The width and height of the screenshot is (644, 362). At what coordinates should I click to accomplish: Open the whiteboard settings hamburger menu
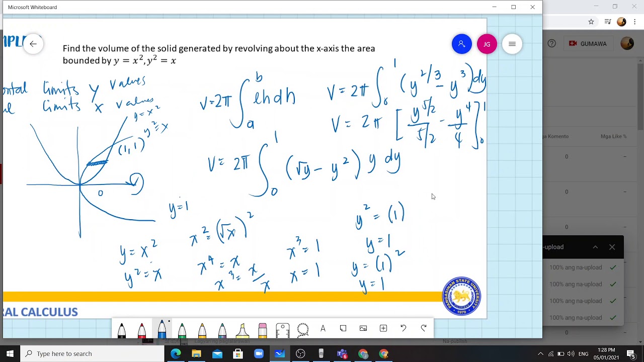(512, 44)
